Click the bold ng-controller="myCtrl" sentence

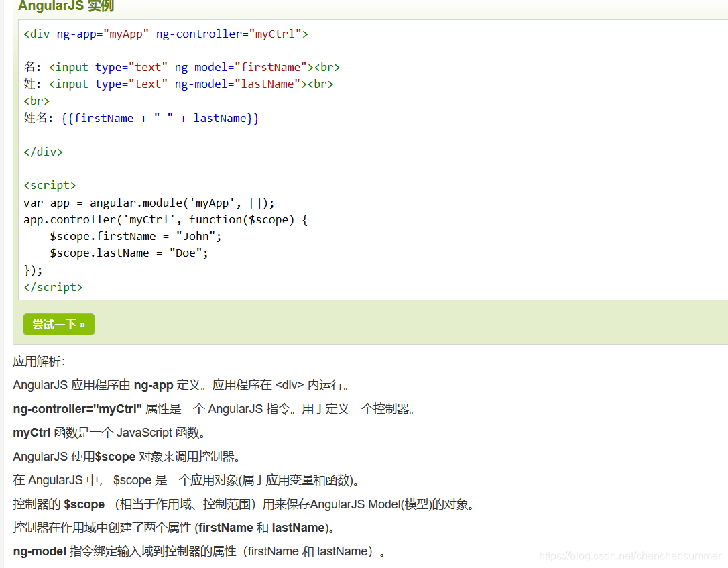[x=214, y=409]
